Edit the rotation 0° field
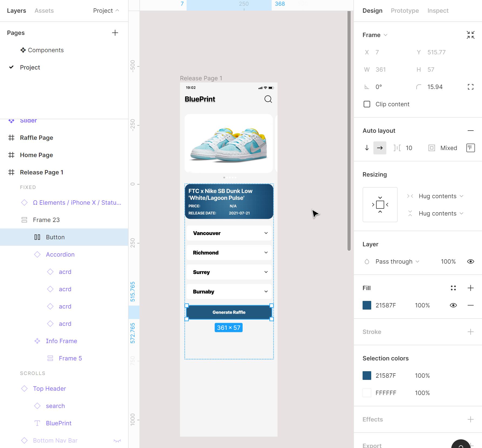The height and width of the screenshot is (448, 482). pos(379,87)
